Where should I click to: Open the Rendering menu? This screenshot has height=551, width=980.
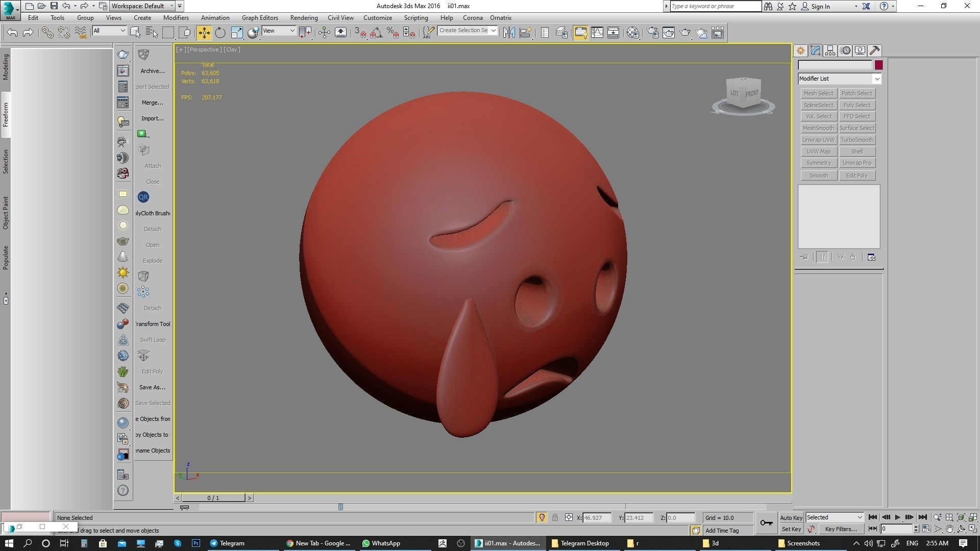pyautogui.click(x=304, y=17)
